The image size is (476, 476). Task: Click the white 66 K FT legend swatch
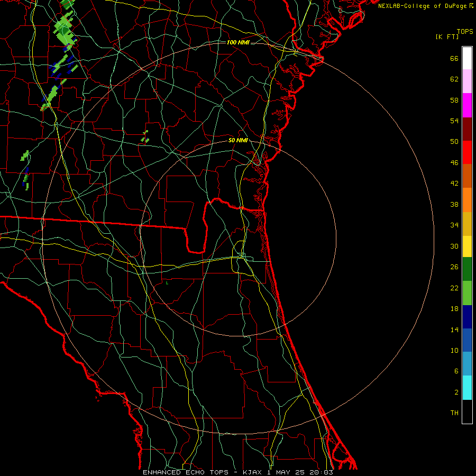pyautogui.click(x=467, y=58)
